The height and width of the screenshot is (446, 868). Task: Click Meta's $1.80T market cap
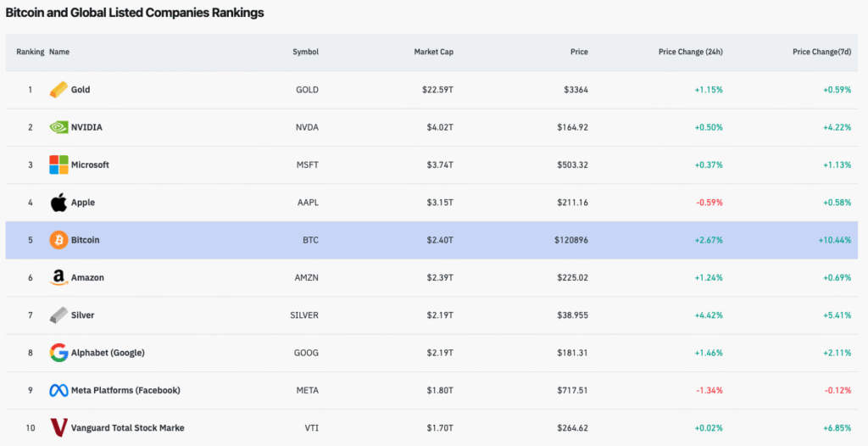(x=440, y=390)
